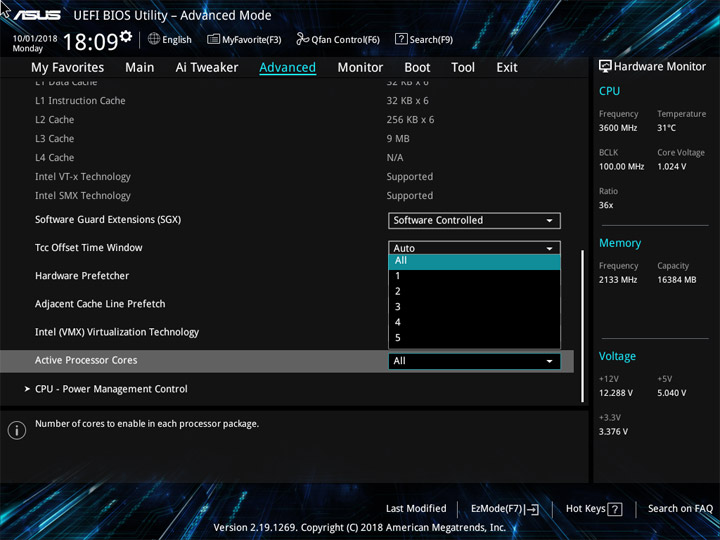The height and width of the screenshot is (540, 720).
Task: Click the memory capacity 16384 MB value
Action: pos(676,280)
